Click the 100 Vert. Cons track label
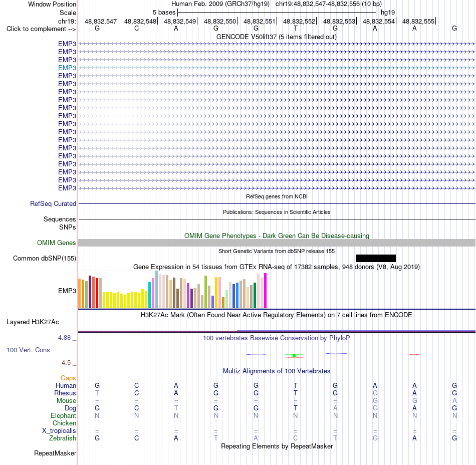This screenshot has height=465, width=476. coord(28,350)
